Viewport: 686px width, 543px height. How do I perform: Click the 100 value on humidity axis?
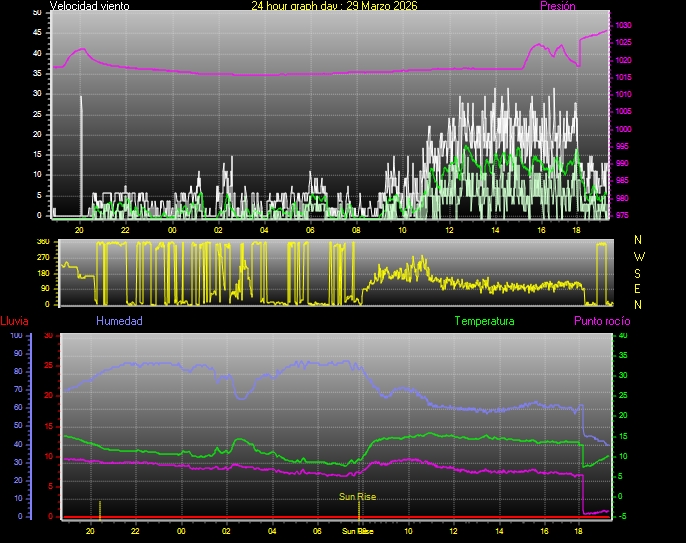(x=16, y=336)
